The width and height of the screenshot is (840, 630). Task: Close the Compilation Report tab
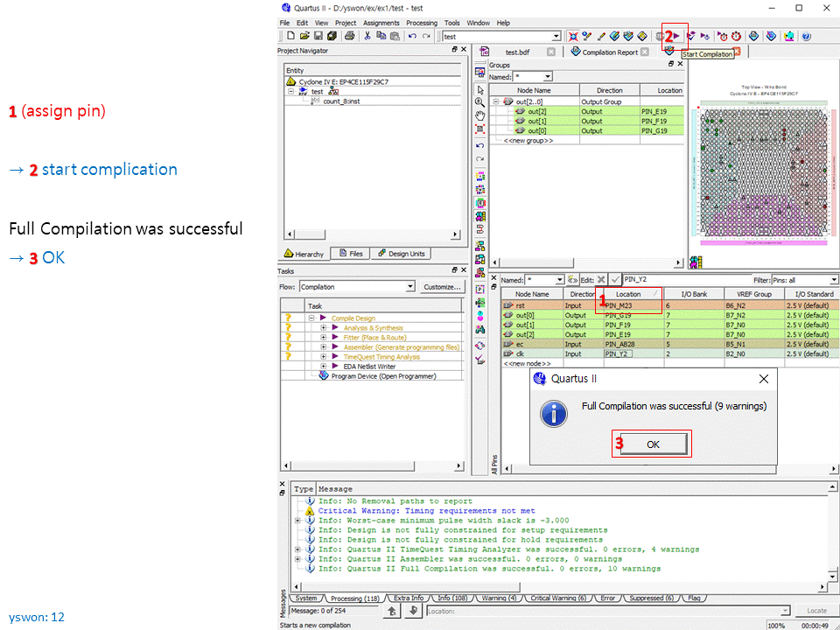(645, 52)
